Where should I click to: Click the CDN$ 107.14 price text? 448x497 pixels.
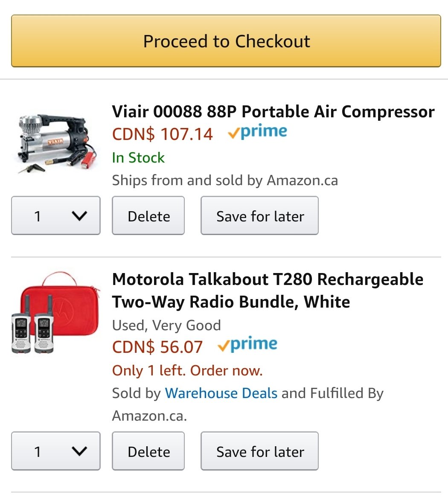tap(162, 134)
